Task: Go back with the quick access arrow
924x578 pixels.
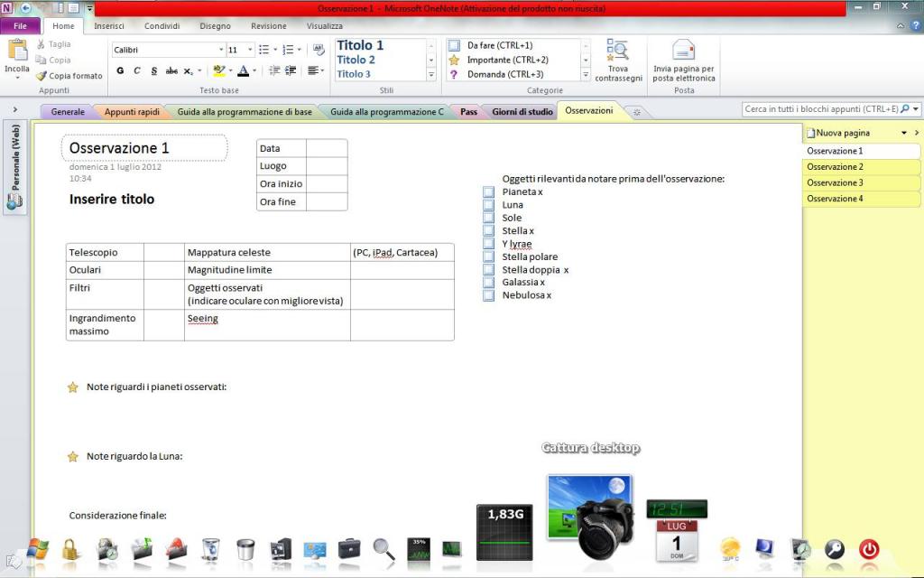Action: [26, 8]
